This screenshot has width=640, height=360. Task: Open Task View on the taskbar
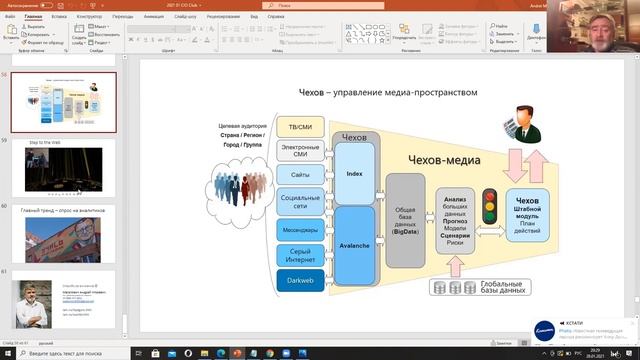(138, 353)
